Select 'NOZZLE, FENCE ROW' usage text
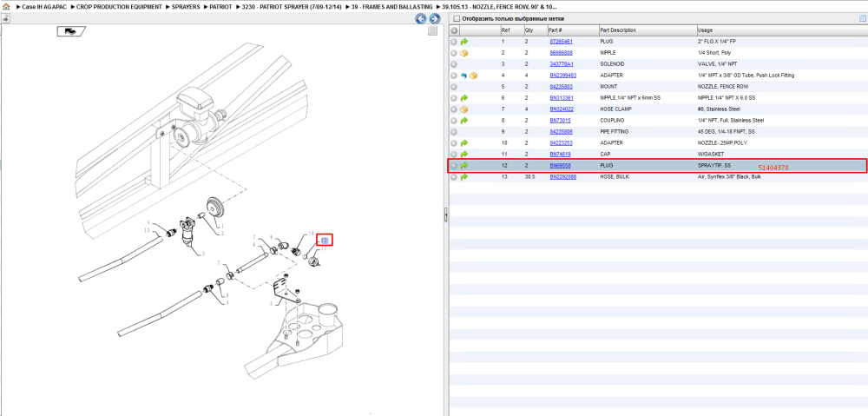Image resolution: width=868 pixels, height=416 pixels. (x=722, y=86)
